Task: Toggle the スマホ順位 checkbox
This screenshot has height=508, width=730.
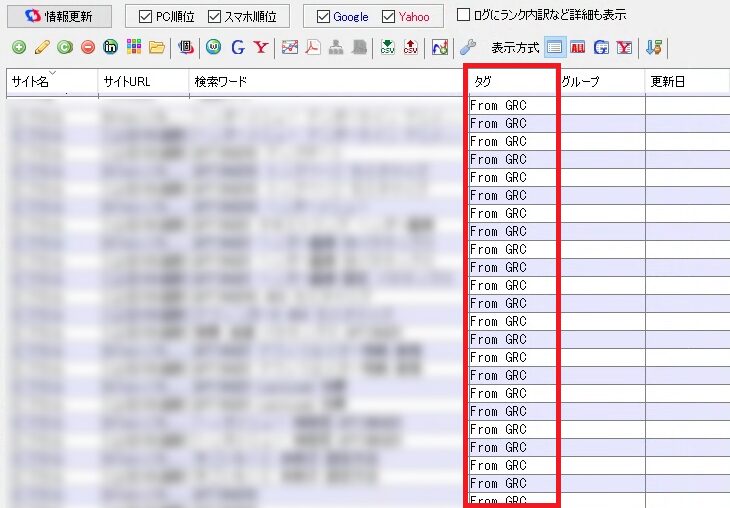Action: [214, 17]
